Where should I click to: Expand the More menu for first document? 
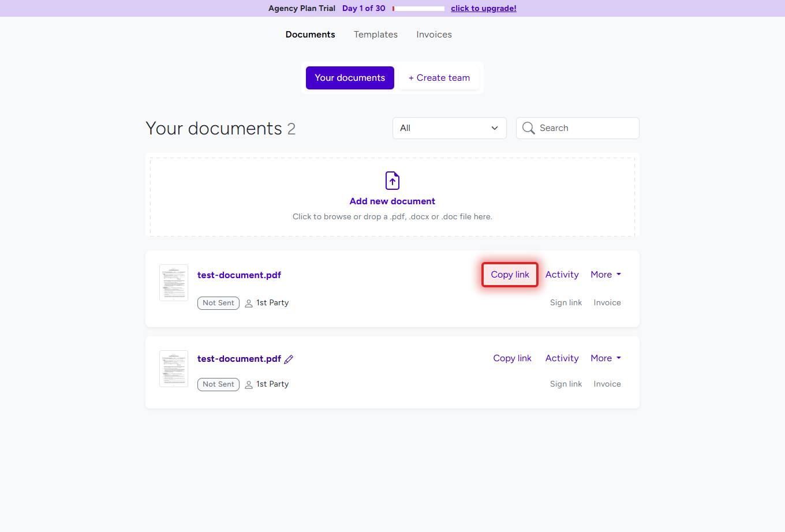click(605, 274)
